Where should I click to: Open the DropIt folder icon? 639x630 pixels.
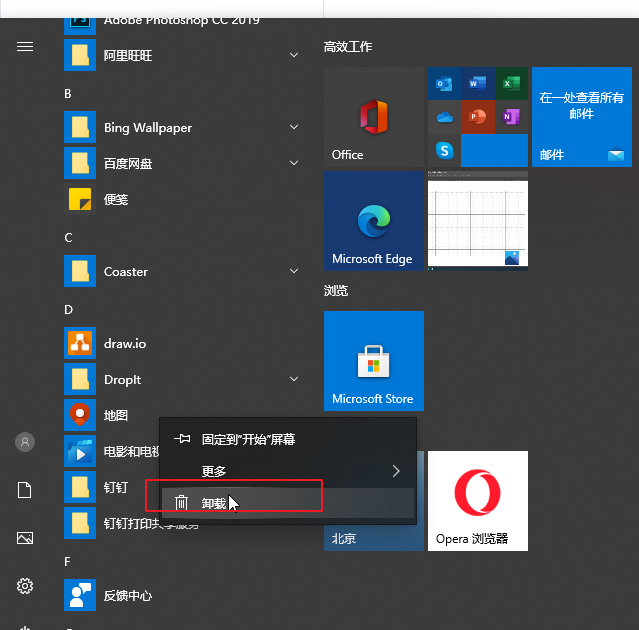80,379
